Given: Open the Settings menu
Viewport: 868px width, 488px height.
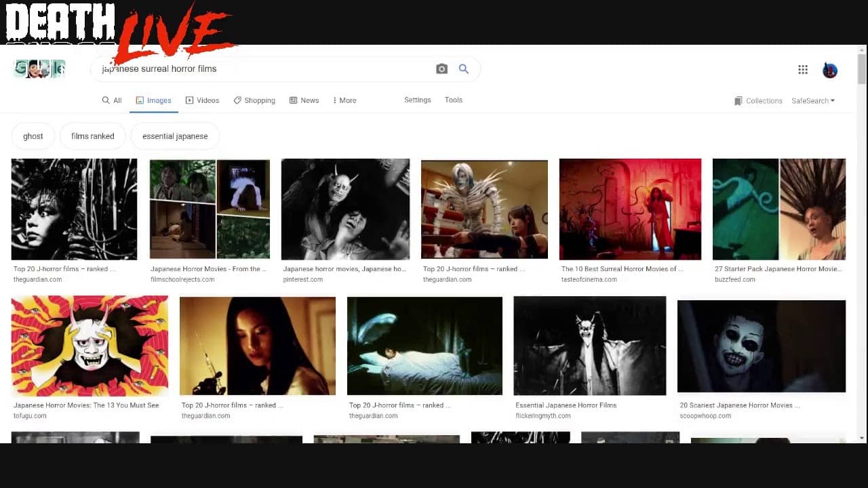Looking at the screenshot, I should pos(417,100).
